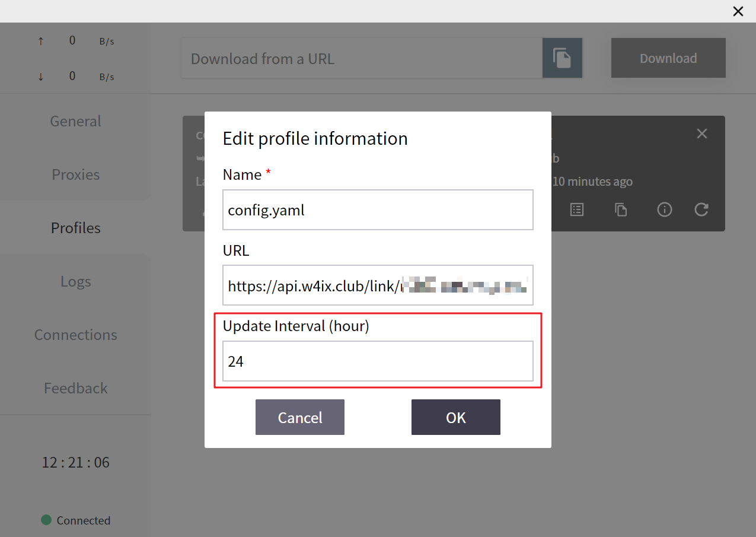
Task: Remove profile with the card's X icon
Action: point(702,134)
